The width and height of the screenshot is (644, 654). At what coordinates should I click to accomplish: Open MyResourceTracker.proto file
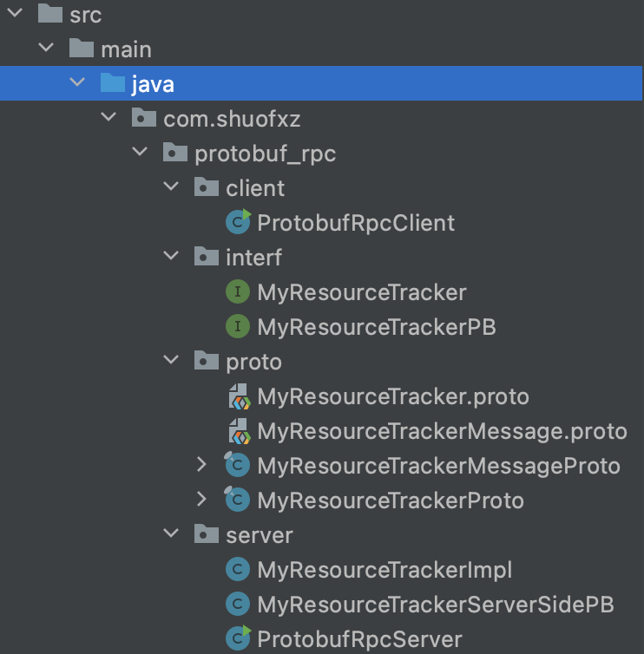(x=393, y=396)
